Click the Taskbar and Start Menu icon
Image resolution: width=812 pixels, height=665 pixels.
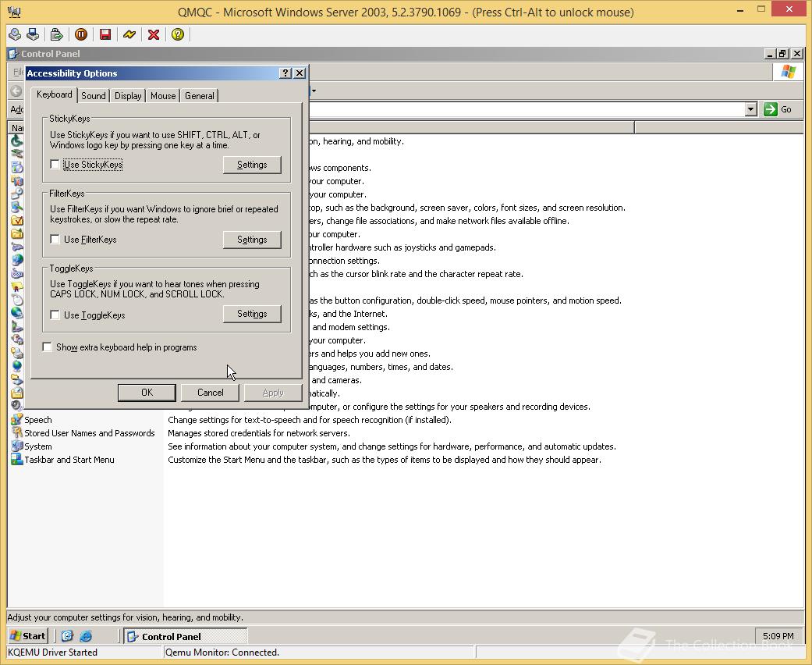coord(17,459)
